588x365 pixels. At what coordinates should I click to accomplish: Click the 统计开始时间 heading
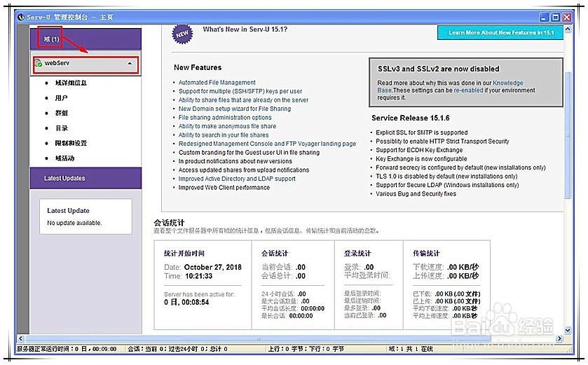point(184,254)
